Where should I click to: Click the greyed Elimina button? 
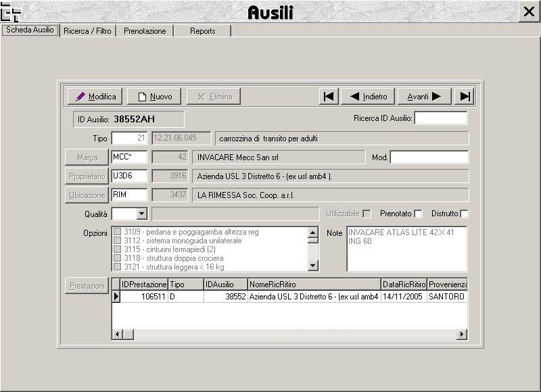click(x=214, y=96)
